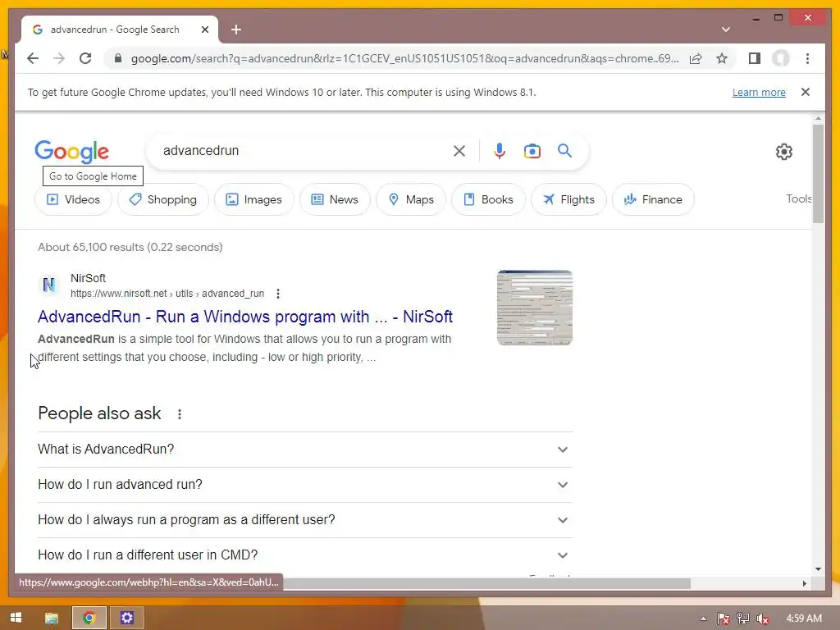840x630 pixels.
Task: Bookmark this tab with the star
Action: click(722, 58)
